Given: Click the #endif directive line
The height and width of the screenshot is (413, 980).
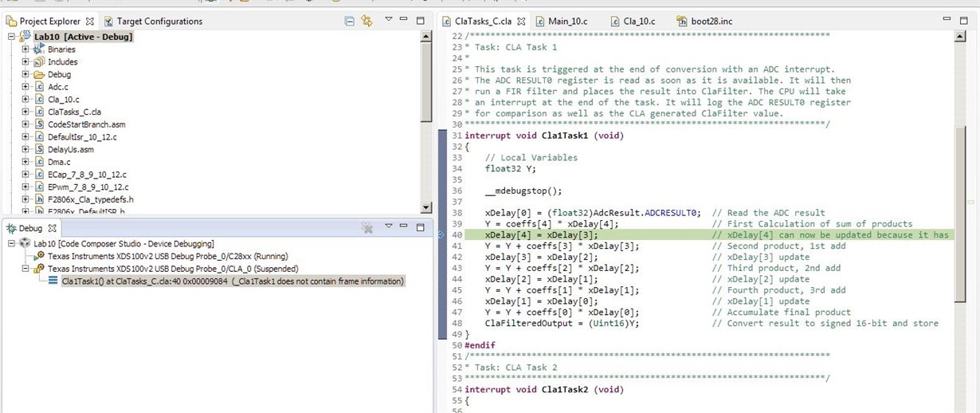Looking at the screenshot, I should [481, 344].
